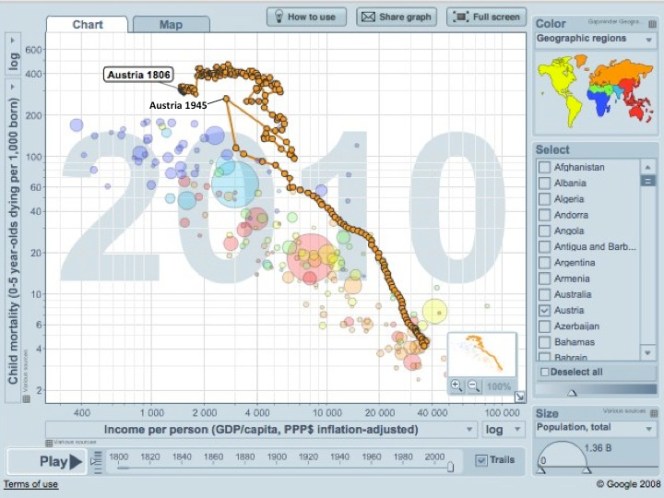Tick the Deselect all checkbox
This screenshot has height=498, width=664.
pyautogui.click(x=545, y=372)
